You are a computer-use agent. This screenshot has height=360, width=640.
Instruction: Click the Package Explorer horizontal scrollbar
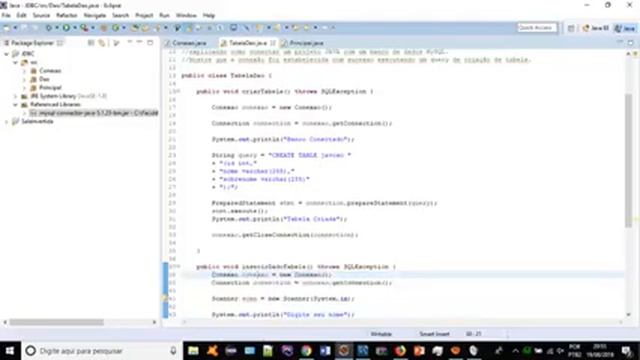pyautogui.click(x=56, y=322)
